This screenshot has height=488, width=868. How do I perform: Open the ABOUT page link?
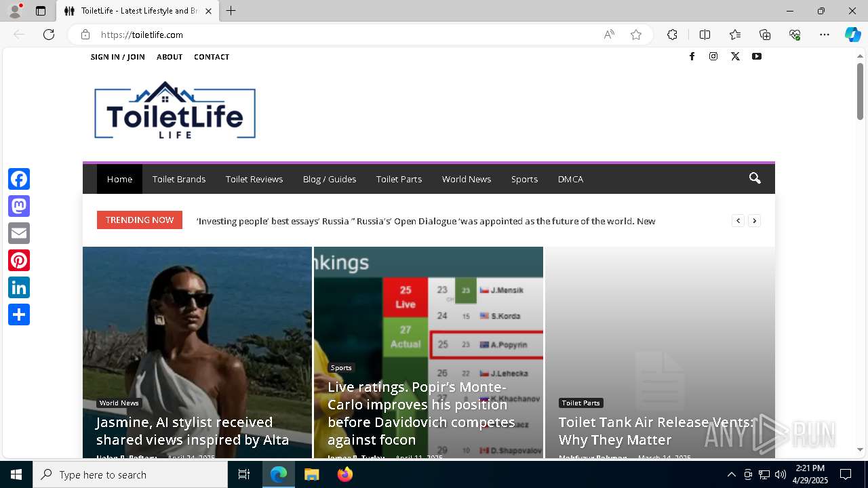click(x=170, y=57)
